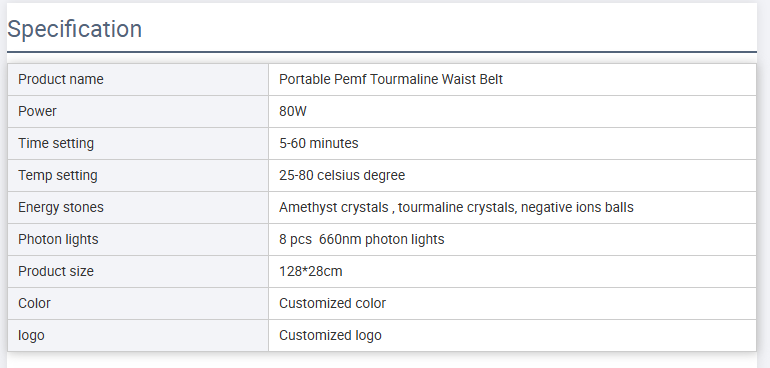This screenshot has height=368, width=770.
Task: Select the Power label cell
Action: 138,112
